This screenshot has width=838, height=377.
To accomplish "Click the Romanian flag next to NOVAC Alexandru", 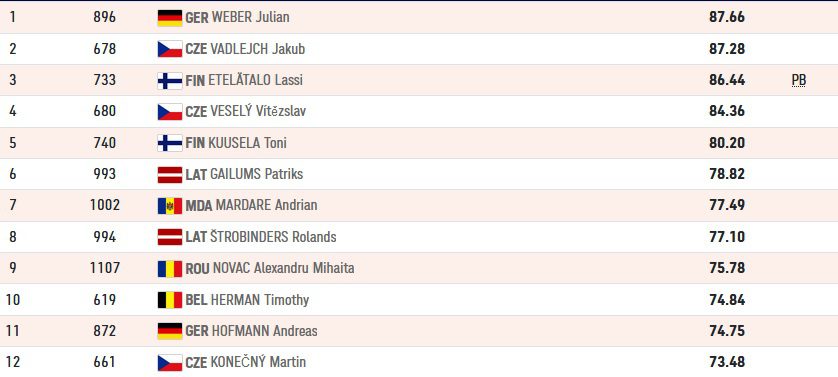I will click(170, 268).
